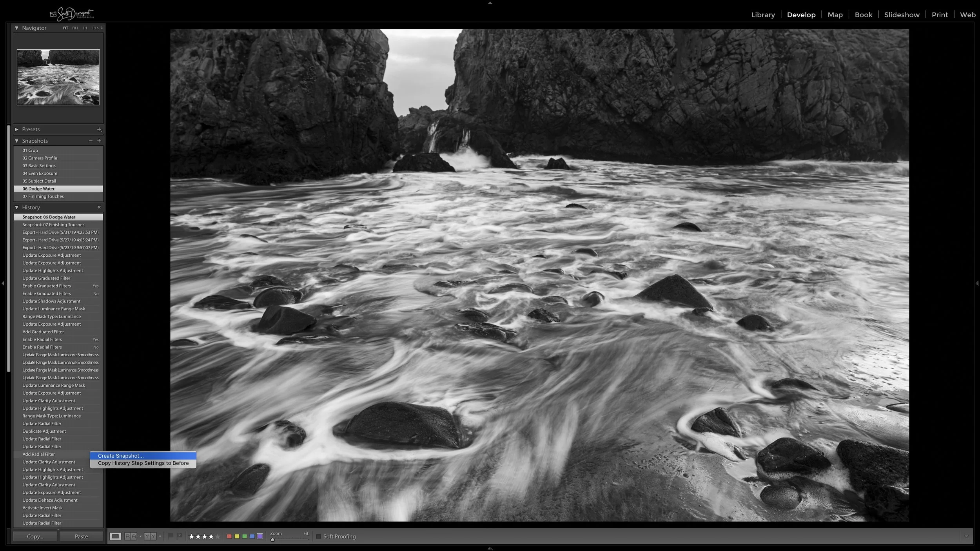Set the photo rating to five stars
Viewport: 980px width, 551px height.
(218, 536)
